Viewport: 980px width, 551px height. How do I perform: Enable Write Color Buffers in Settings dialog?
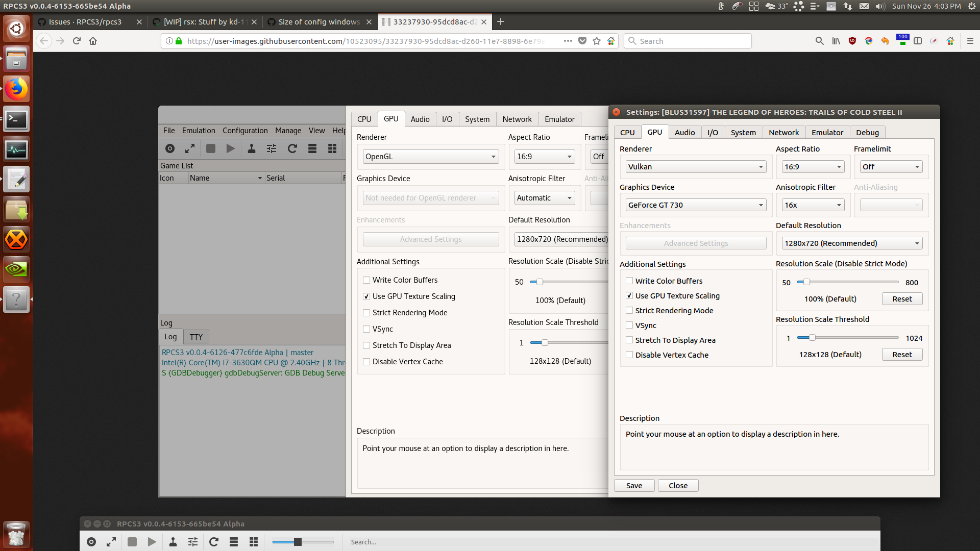pos(629,281)
